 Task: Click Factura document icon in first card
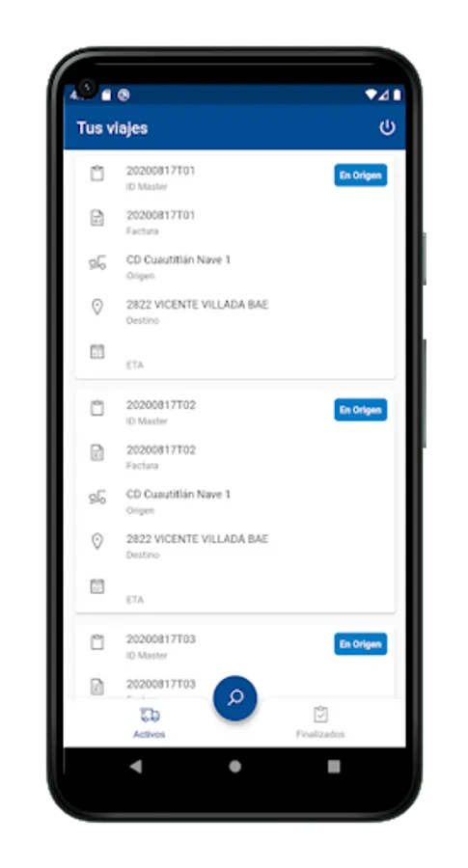(x=96, y=218)
